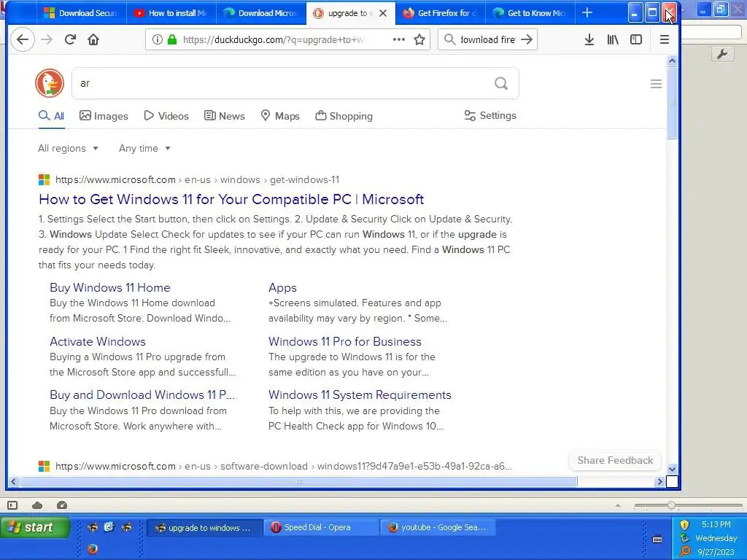Click the 'download fire' search box
Image resolution: width=747 pixels, height=560 pixels.
[x=488, y=39]
